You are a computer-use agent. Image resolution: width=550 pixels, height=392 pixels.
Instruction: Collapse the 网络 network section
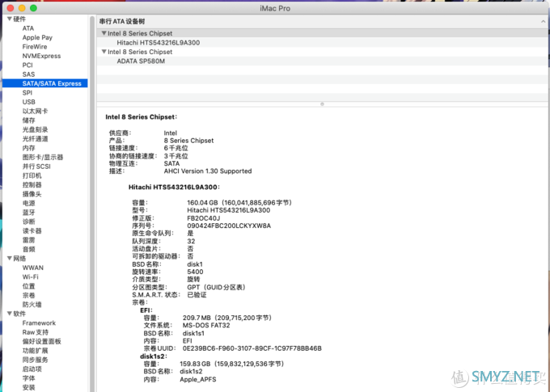tap(10, 259)
